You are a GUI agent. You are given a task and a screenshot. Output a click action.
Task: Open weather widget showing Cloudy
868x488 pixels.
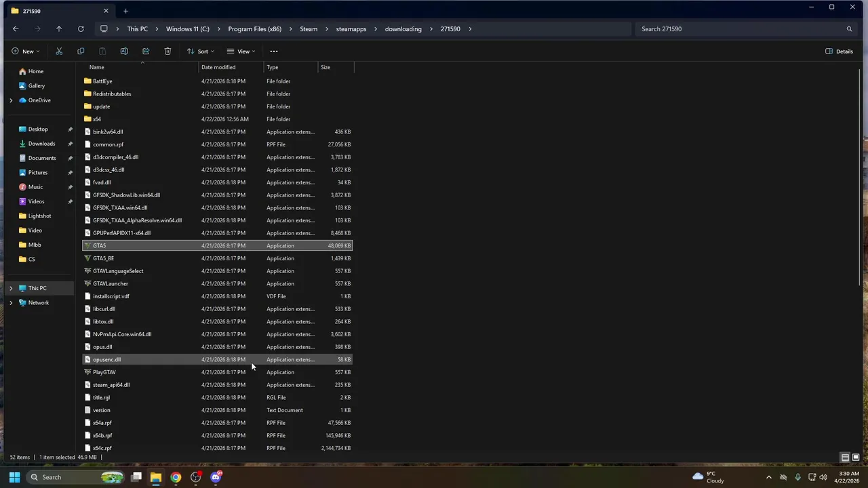click(x=708, y=477)
